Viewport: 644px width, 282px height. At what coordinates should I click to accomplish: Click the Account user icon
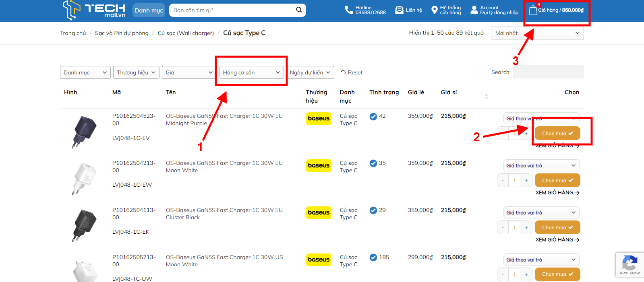coord(474,10)
